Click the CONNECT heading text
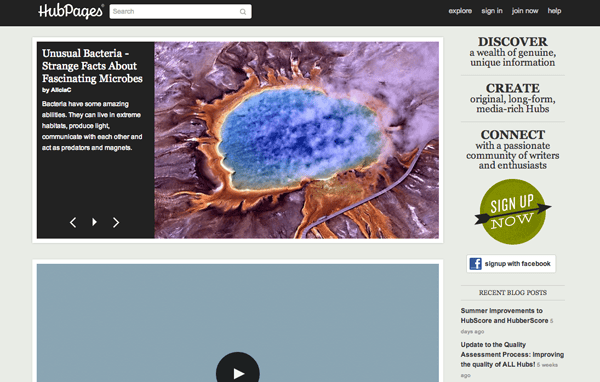Viewport: 600px width, 382px height. click(513, 135)
